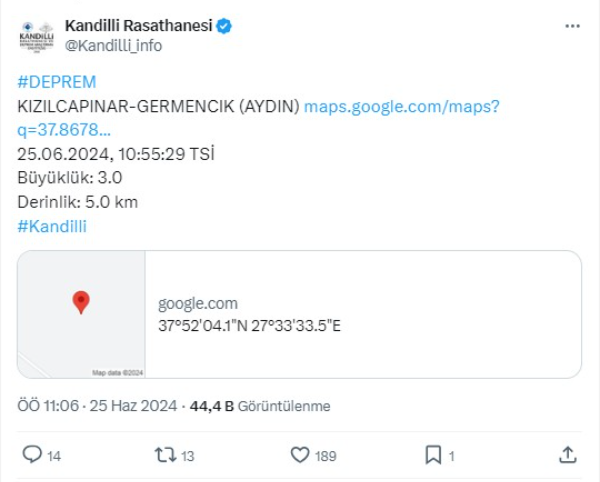Click the 44,4 B Görüntülenme view count
Viewport: 600px width, 482px height.
point(259,406)
